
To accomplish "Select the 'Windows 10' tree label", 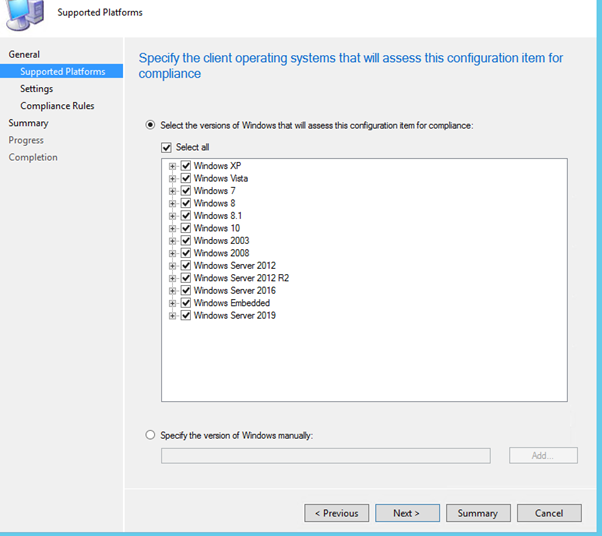I will tap(217, 228).
